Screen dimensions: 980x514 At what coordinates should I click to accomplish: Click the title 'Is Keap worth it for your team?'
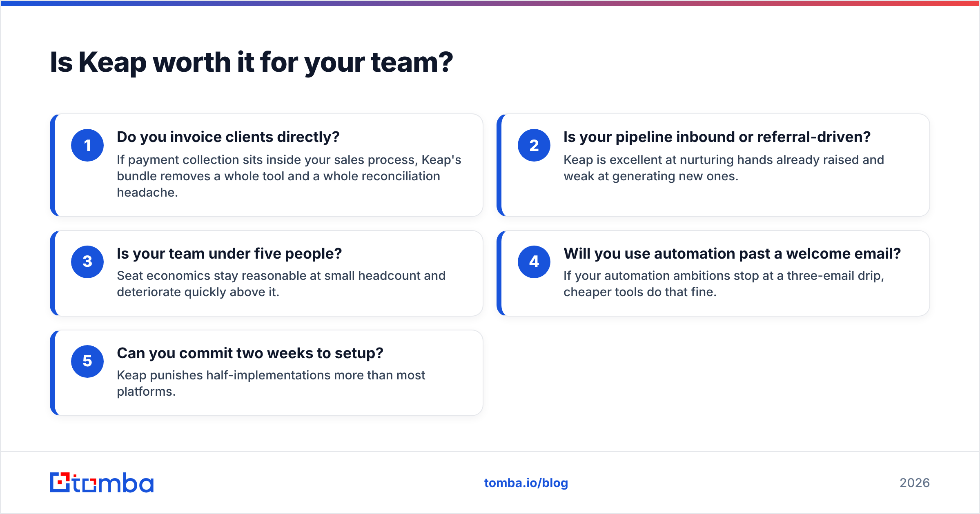pos(252,62)
